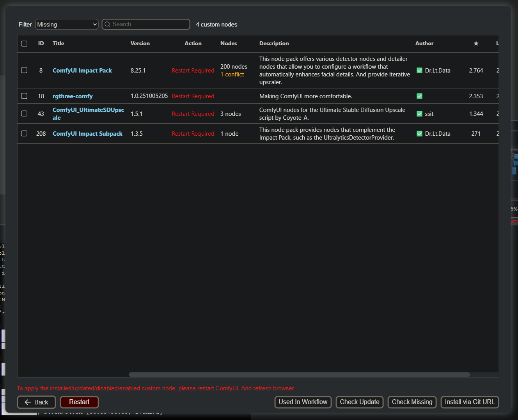The width and height of the screenshot is (518, 420).
Task: Go back using the Back button
Action: (x=36, y=402)
